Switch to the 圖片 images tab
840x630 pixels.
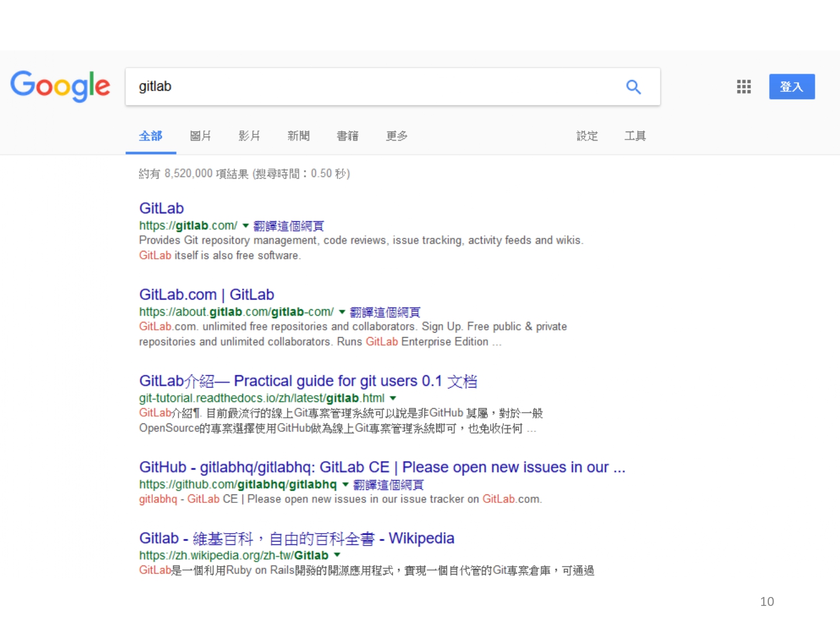pyautogui.click(x=200, y=136)
